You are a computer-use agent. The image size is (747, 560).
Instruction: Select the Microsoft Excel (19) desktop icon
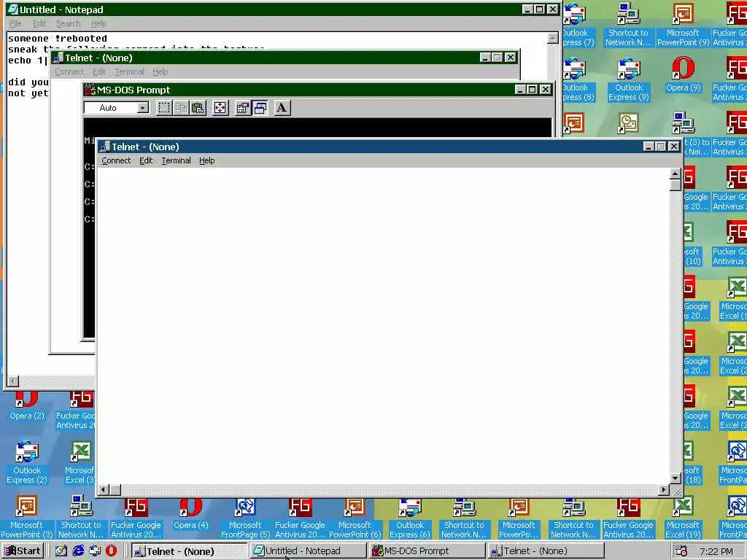pos(683,518)
